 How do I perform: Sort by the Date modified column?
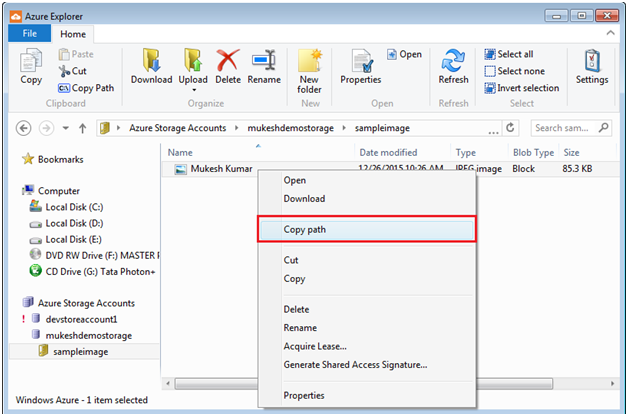click(402, 153)
